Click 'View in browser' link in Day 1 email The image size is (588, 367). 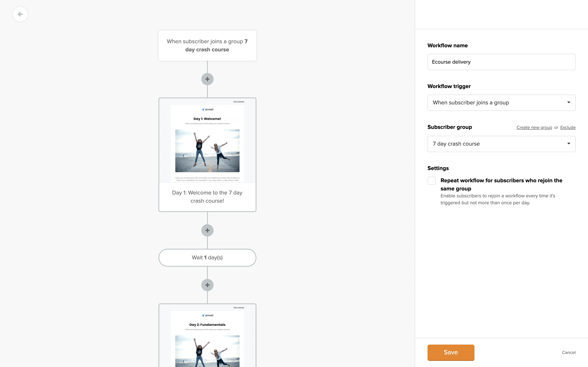pyautogui.click(x=239, y=102)
